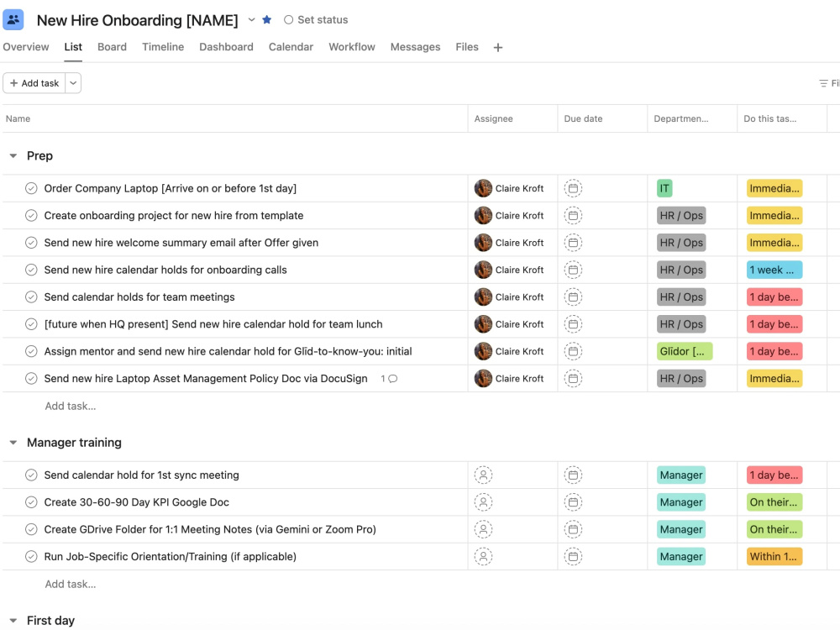
Task: Click the project team icon
Action: tap(13, 20)
